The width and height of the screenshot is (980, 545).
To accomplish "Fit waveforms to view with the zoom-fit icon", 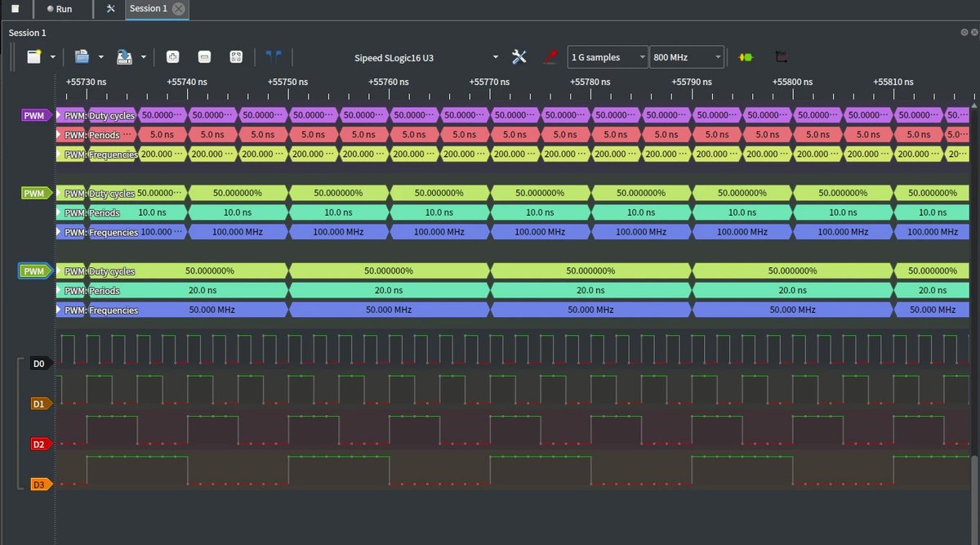I will click(236, 57).
